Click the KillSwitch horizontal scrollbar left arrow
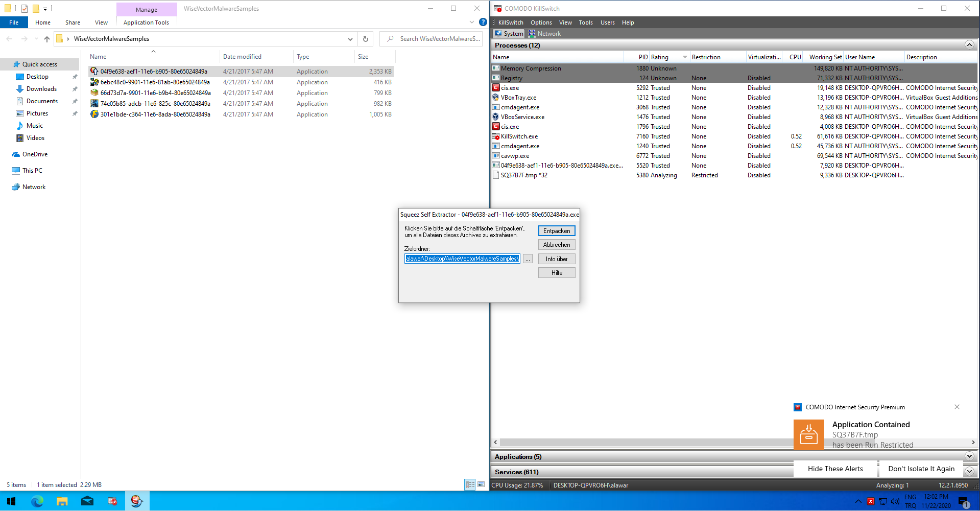 [495, 443]
